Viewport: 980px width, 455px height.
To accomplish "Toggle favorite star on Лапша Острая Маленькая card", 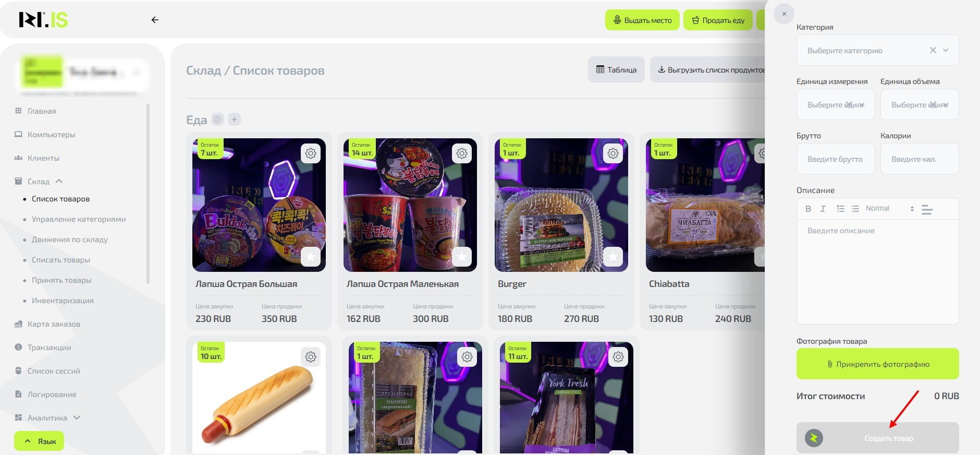I will pyautogui.click(x=462, y=257).
